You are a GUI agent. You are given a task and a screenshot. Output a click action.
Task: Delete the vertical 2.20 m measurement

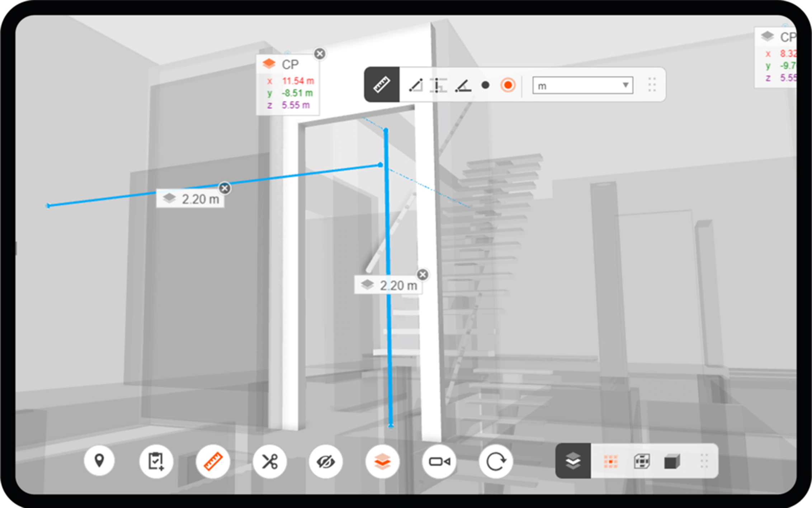pyautogui.click(x=422, y=275)
